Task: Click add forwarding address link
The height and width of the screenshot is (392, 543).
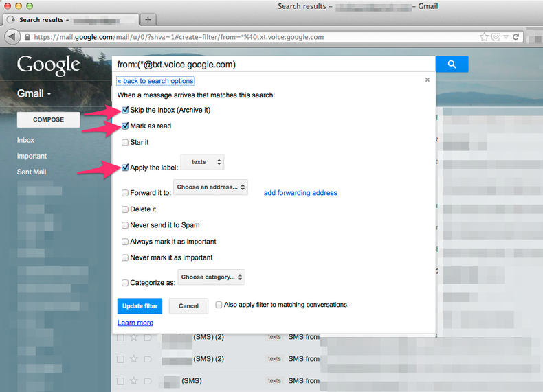Action: pyautogui.click(x=300, y=193)
